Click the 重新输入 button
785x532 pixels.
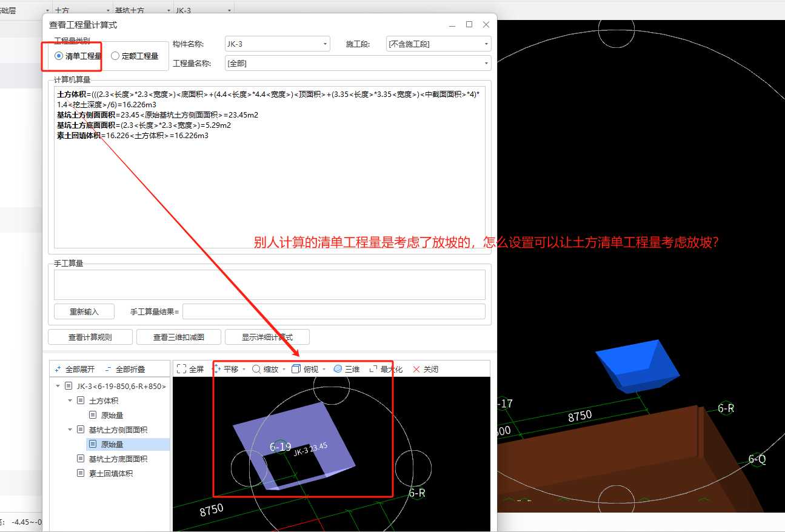pos(84,311)
